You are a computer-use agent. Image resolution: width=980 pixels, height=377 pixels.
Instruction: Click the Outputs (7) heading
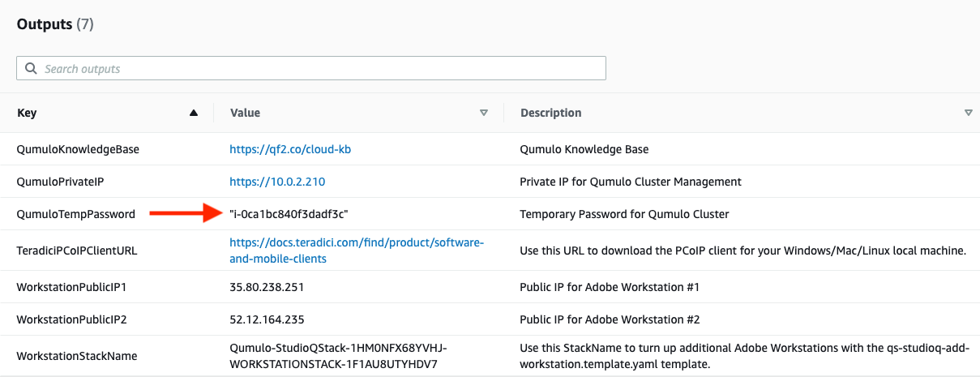55,24
